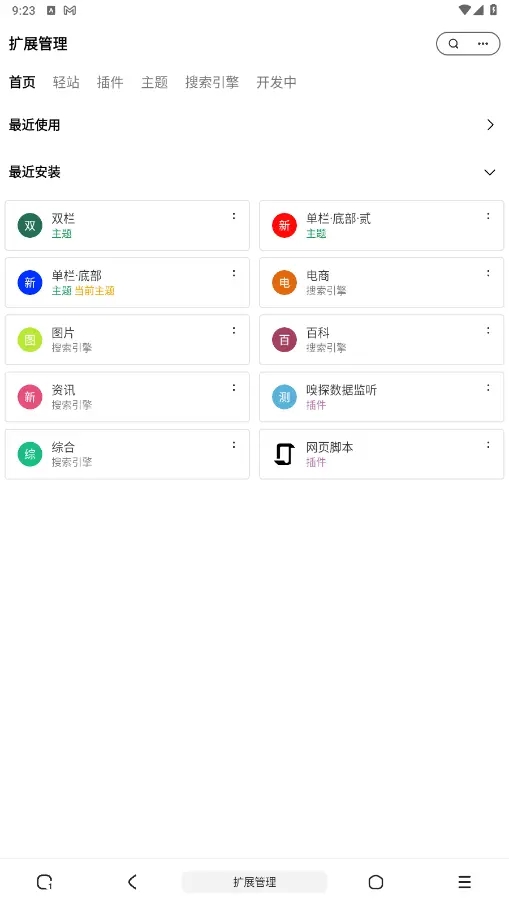
Task: Tap the 扩展管理 address bar field
Action: (254, 882)
